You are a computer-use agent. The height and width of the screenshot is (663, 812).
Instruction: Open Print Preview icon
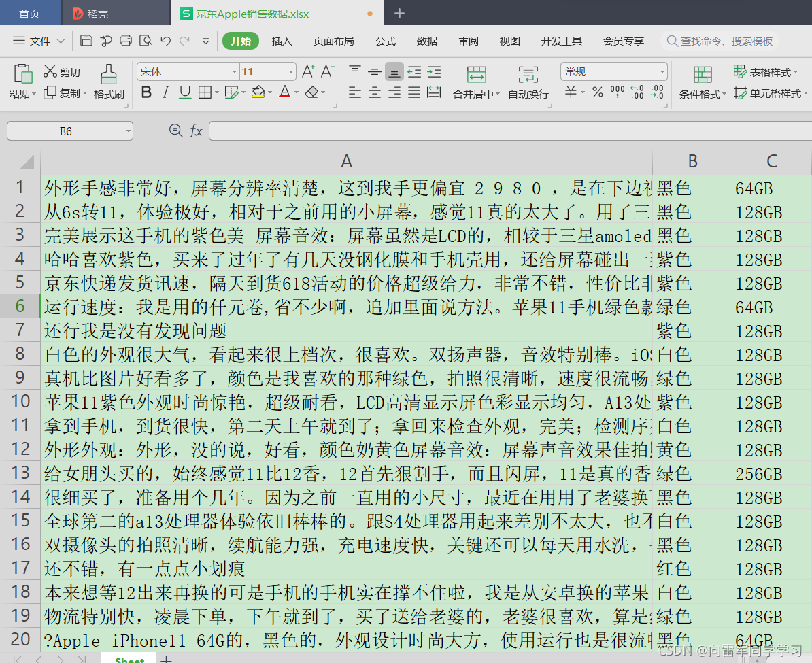(x=146, y=41)
